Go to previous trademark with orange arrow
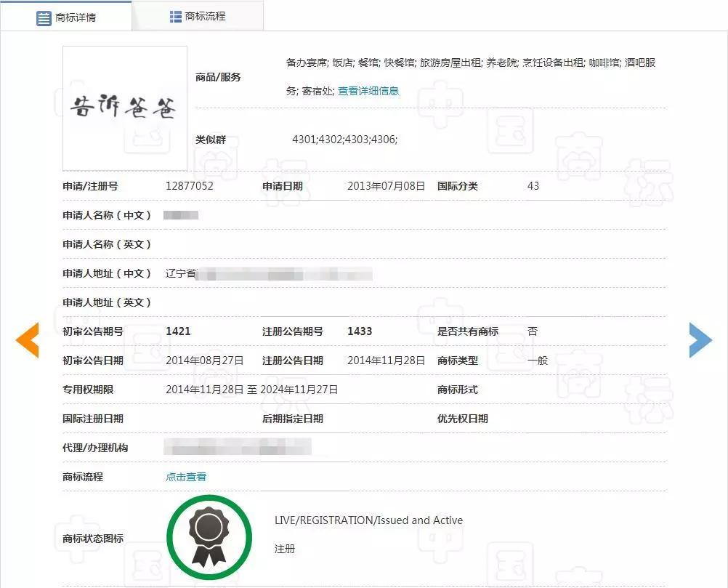728x588 pixels. pos(27,340)
